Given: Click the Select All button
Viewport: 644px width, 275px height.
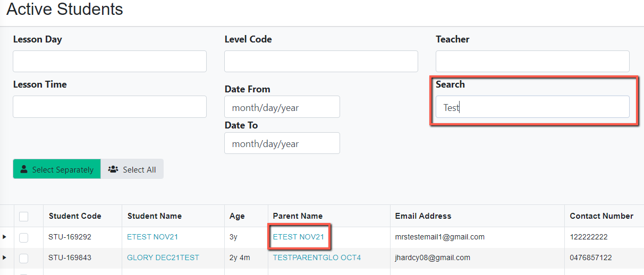Looking at the screenshot, I should click(132, 169).
